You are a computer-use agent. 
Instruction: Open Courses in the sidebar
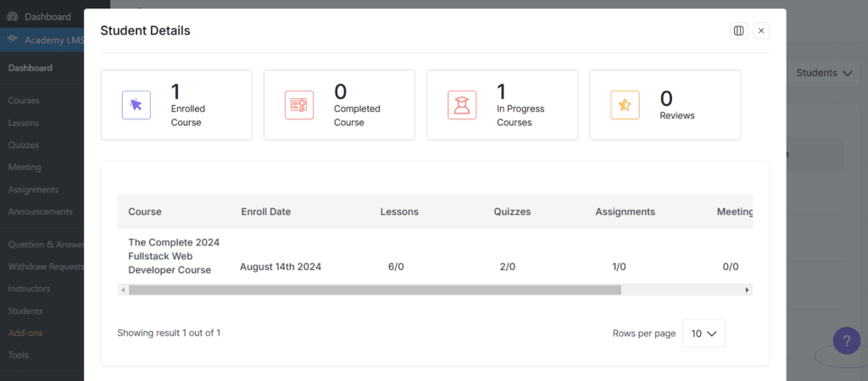[24, 101]
